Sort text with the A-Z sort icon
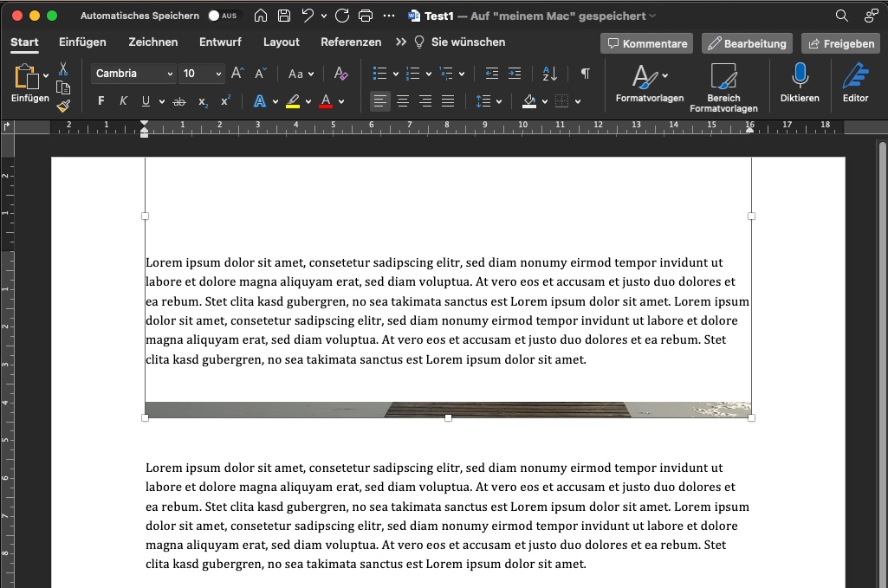 (x=550, y=74)
